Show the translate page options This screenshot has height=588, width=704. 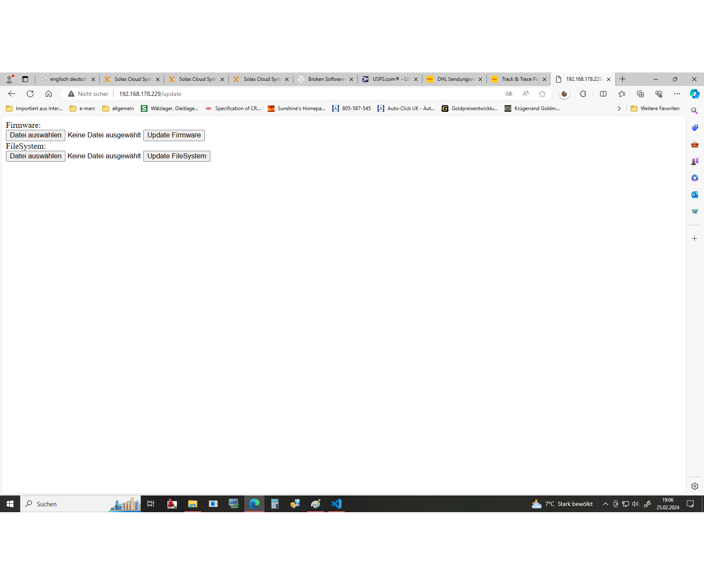pos(509,94)
